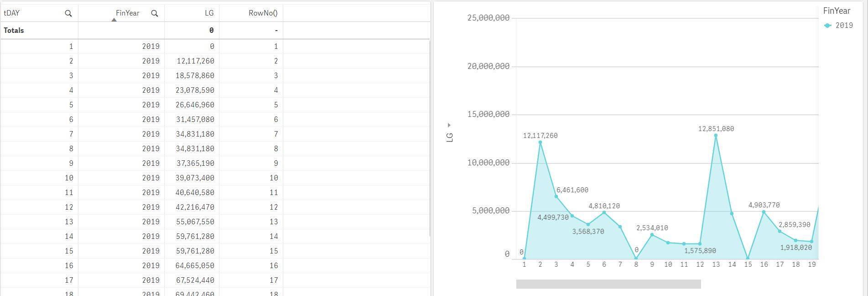
Task: Click the chart data point labeled 6,461,600
Action: [556, 196]
